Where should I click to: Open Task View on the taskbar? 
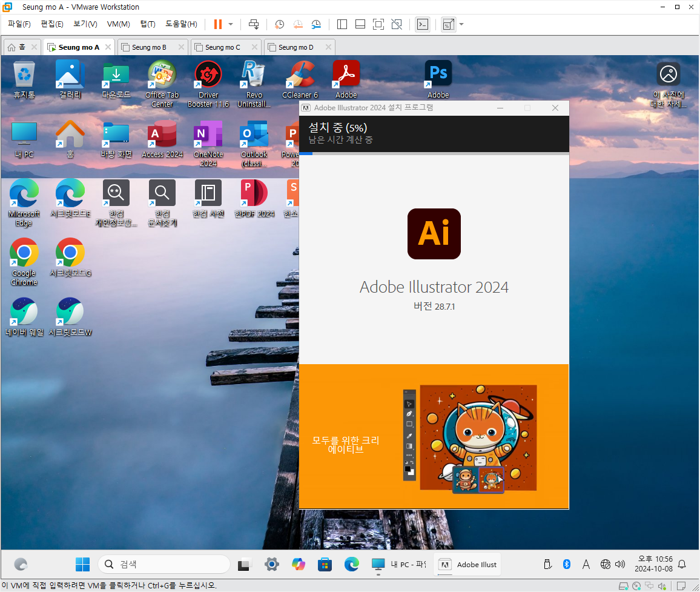[x=244, y=564]
